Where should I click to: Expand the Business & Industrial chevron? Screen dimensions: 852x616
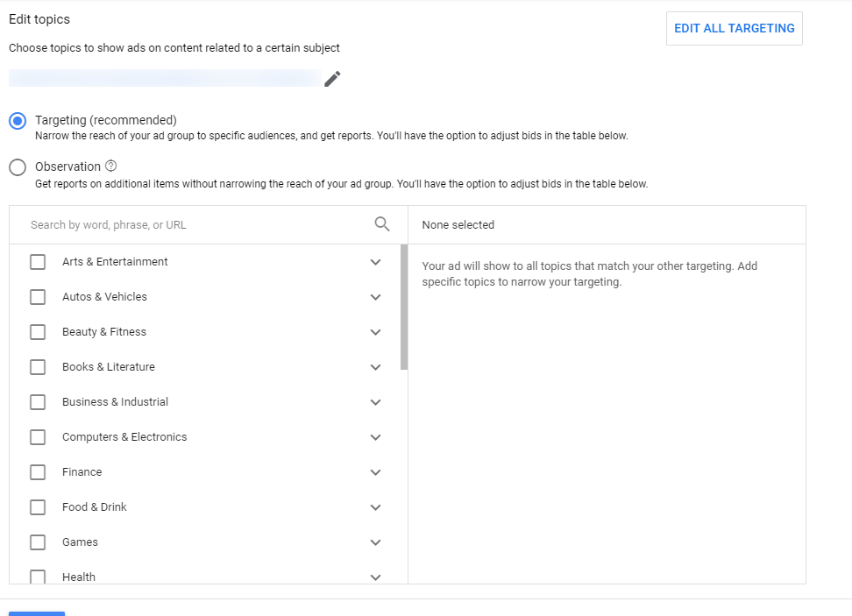pos(376,402)
